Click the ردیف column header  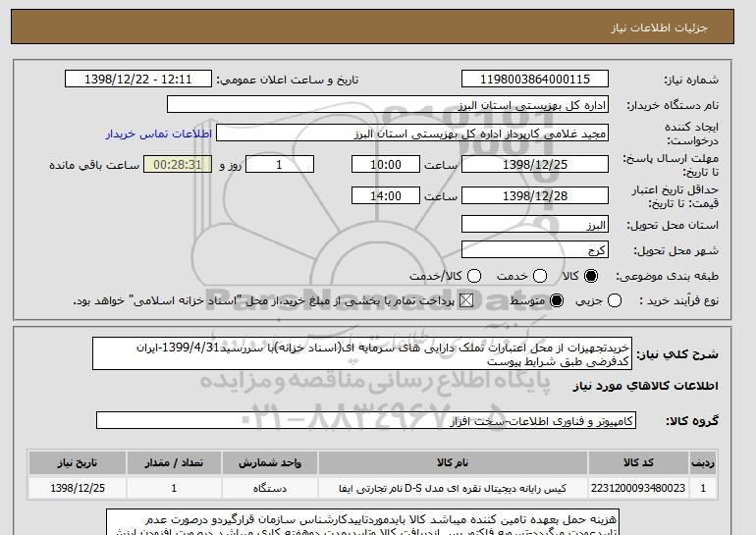click(703, 462)
